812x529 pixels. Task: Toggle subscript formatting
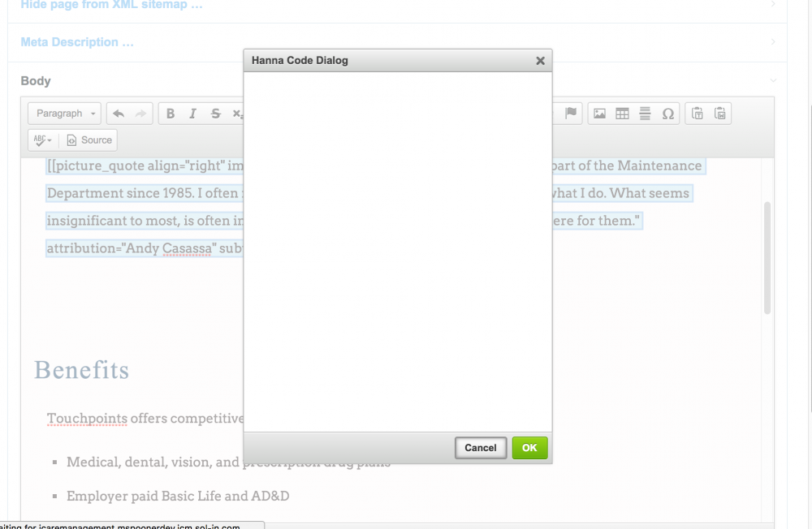coord(238,113)
